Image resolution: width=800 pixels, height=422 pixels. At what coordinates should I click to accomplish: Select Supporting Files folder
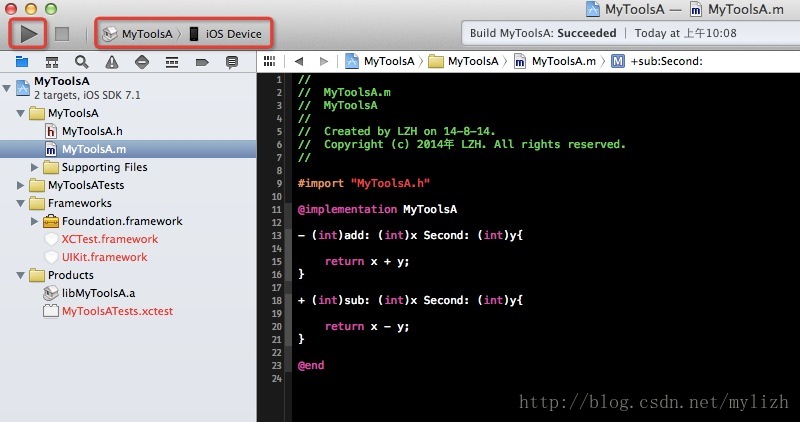coord(104,167)
